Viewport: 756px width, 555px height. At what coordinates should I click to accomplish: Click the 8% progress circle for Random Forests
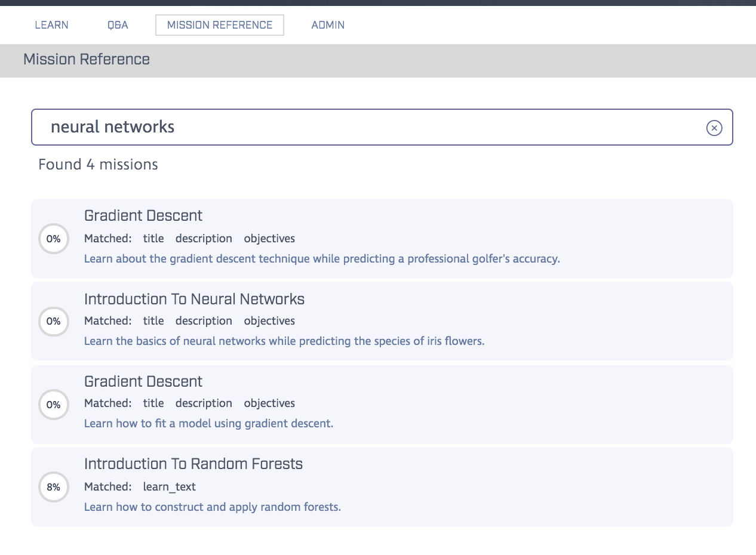[54, 487]
